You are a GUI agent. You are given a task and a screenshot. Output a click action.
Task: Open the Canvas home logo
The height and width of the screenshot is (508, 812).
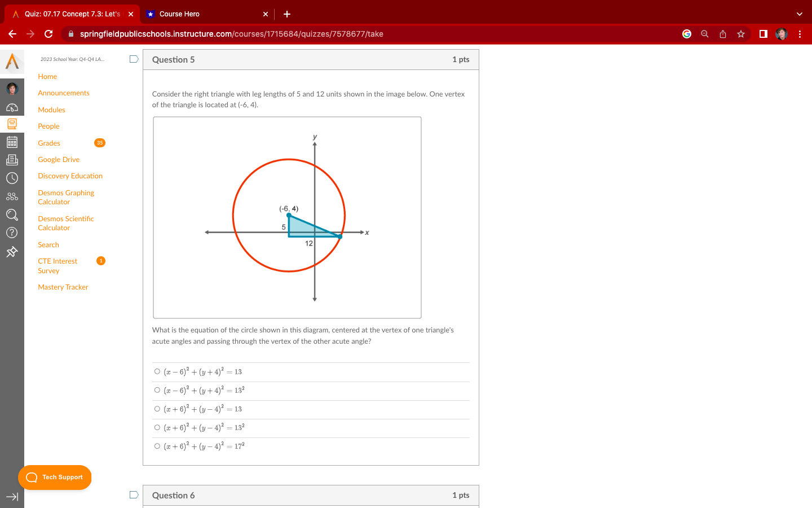click(x=12, y=61)
